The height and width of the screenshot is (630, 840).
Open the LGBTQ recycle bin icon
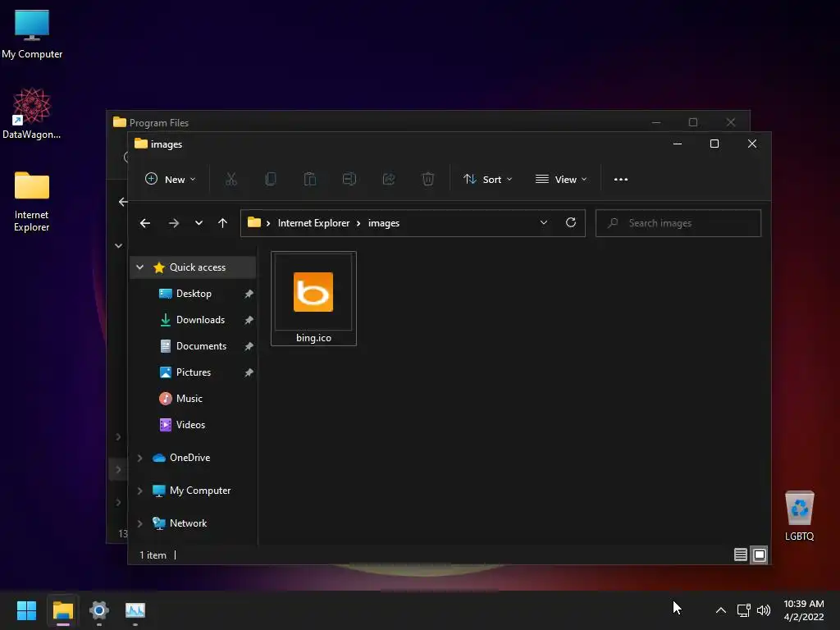pos(799,515)
